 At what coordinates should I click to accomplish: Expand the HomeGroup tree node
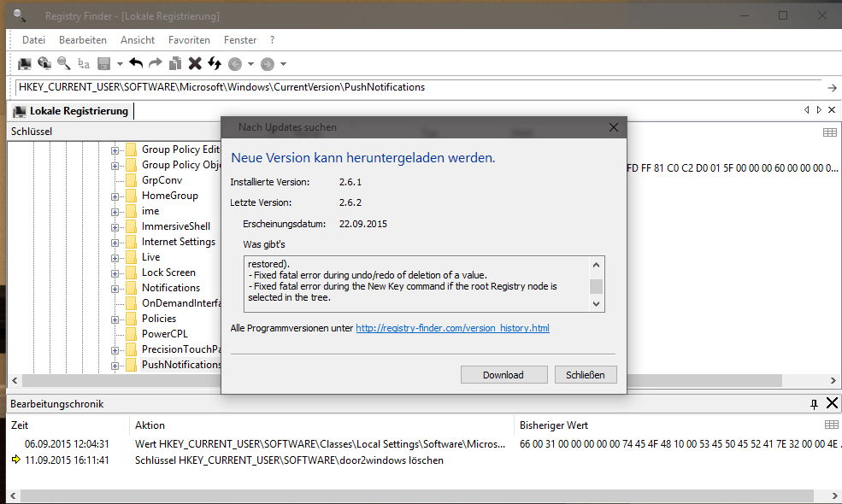[x=115, y=196]
